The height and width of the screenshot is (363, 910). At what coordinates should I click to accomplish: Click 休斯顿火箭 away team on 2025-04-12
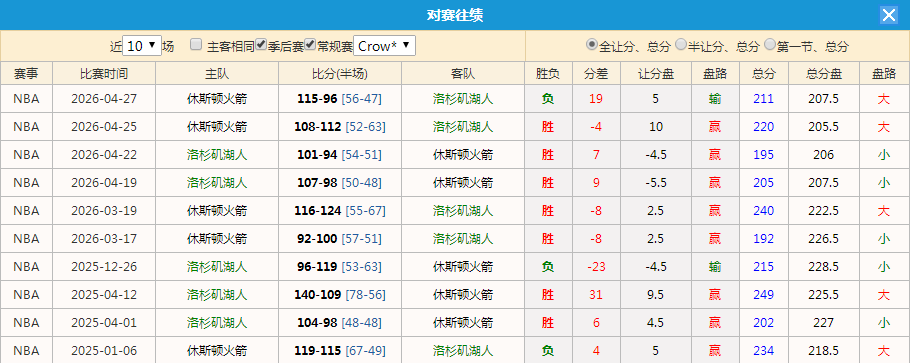point(463,294)
